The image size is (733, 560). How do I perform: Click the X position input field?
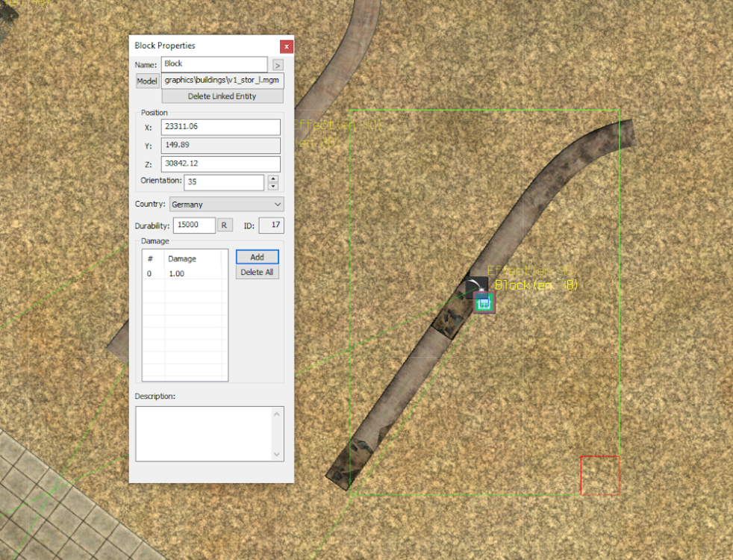pyautogui.click(x=221, y=127)
